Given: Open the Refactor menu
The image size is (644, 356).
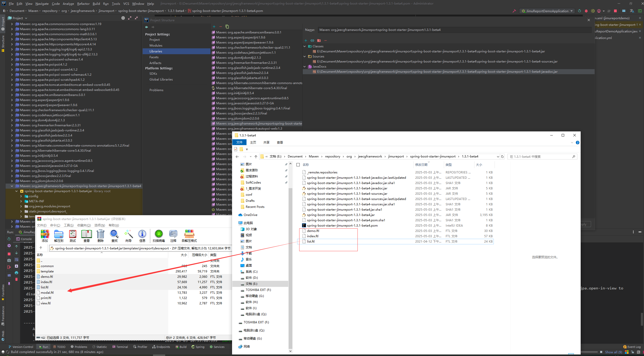Looking at the screenshot, I should (83, 4).
